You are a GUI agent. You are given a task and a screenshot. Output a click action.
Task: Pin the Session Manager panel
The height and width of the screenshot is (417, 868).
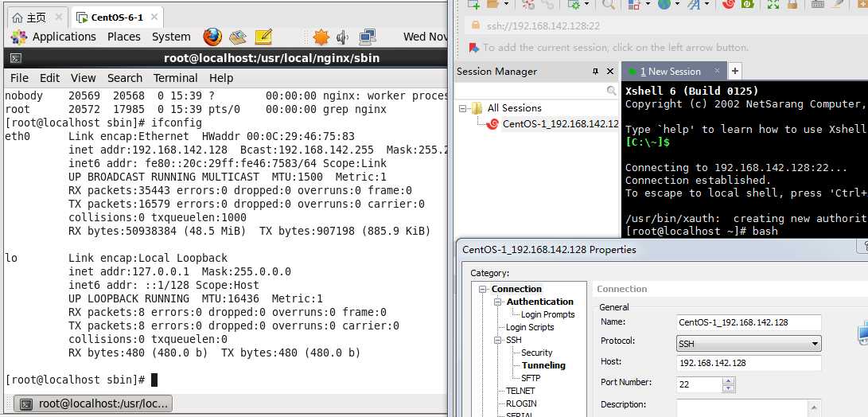click(x=596, y=72)
